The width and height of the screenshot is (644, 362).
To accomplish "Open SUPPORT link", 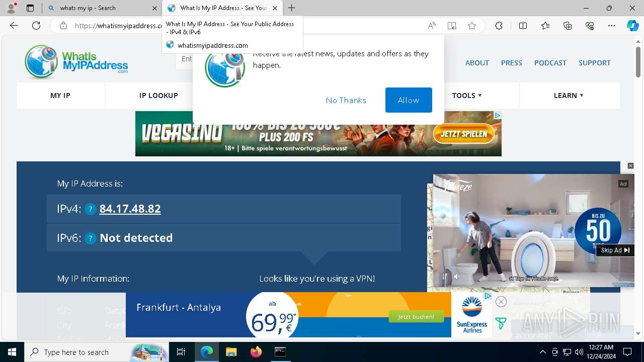I will pyautogui.click(x=595, y=63).
